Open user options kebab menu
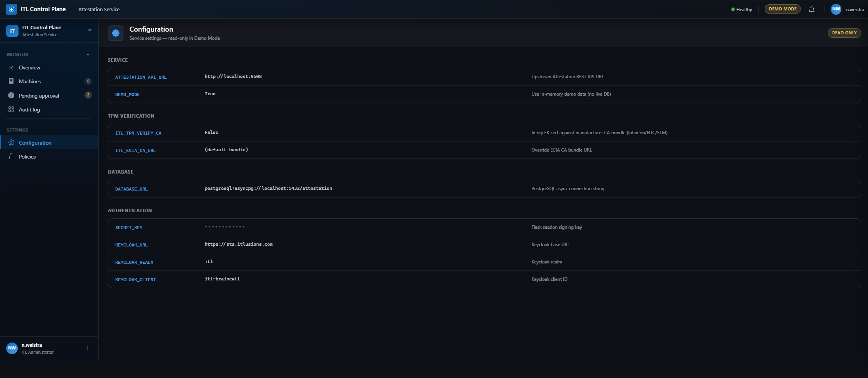This screenshot has width=868, height=378. tap(87, 348)
